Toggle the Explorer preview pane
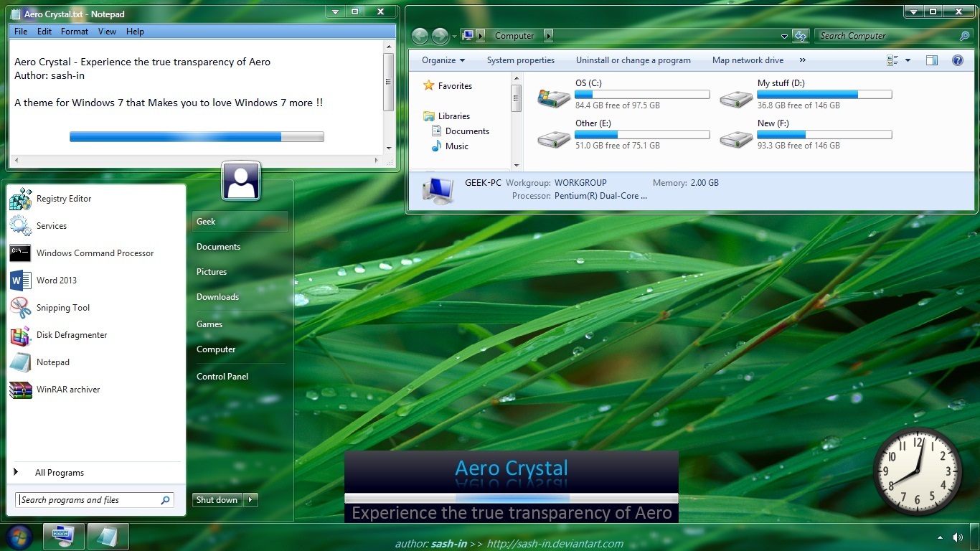The width and height of the screenshot is (980, 551). (x=932, y=60)
